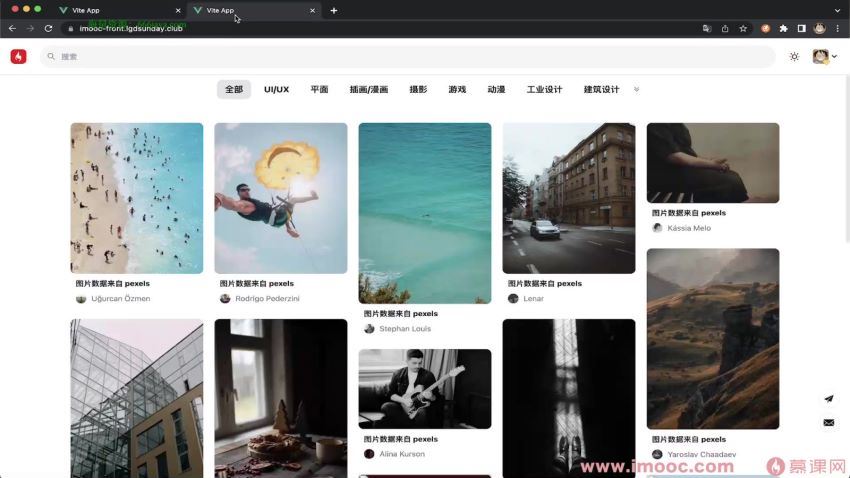This screenshot has width=850, height=478.
Task: Expand the avatar dropdown arrow
Action: tap(834, 56)
